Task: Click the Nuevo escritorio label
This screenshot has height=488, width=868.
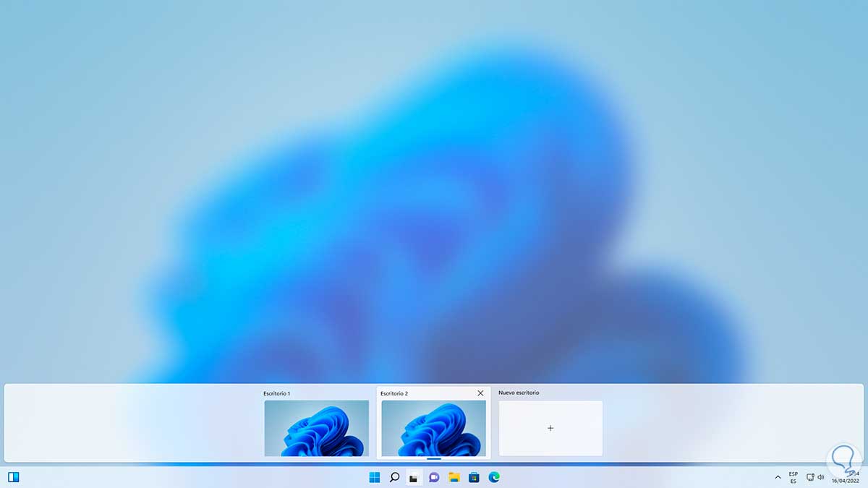Action: 519,393
